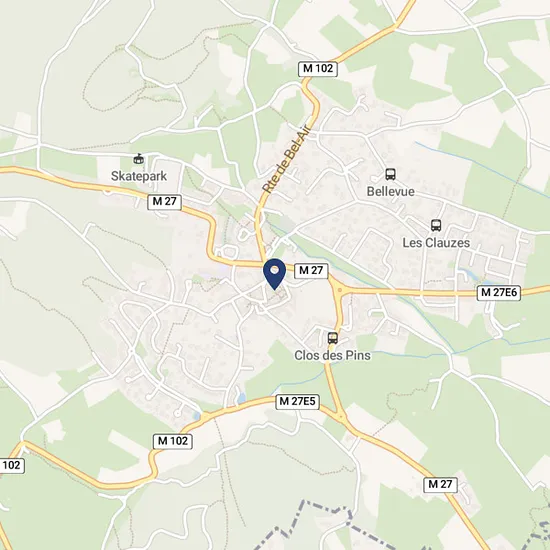This screenshot has width=550, height=550.
Task: Click the M 102 shield near bottom left
Action: (173, 441)
